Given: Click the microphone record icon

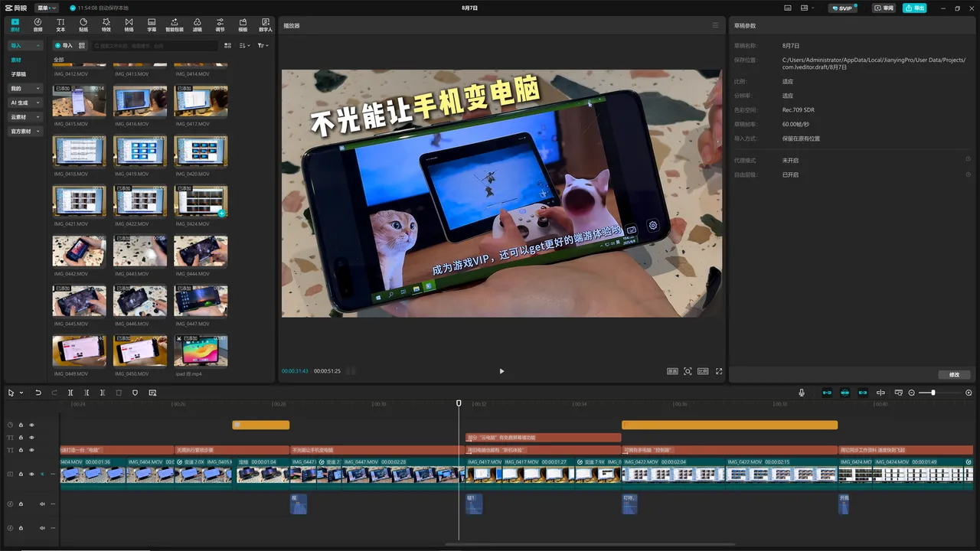Looking at the screenshot, I should [802, 393].
